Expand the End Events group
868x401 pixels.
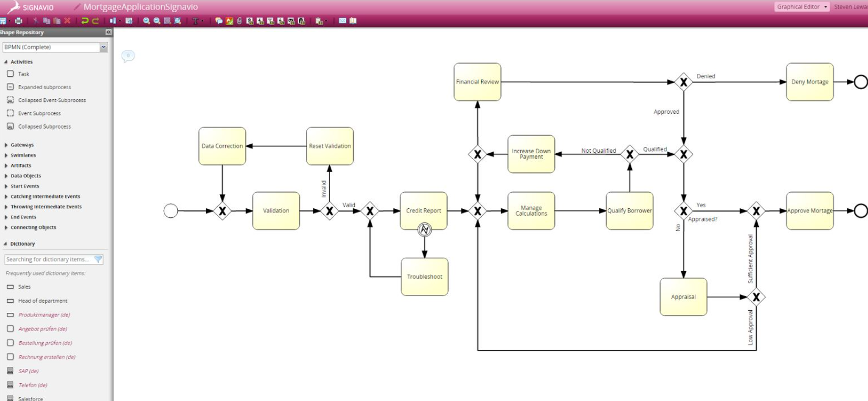click(6, 217)
